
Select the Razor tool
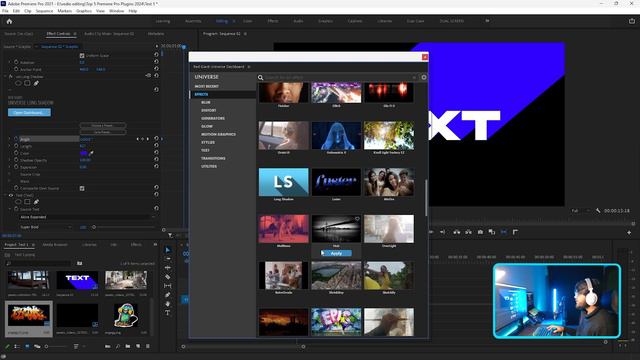pyautogui.click(x=168, y=277)
